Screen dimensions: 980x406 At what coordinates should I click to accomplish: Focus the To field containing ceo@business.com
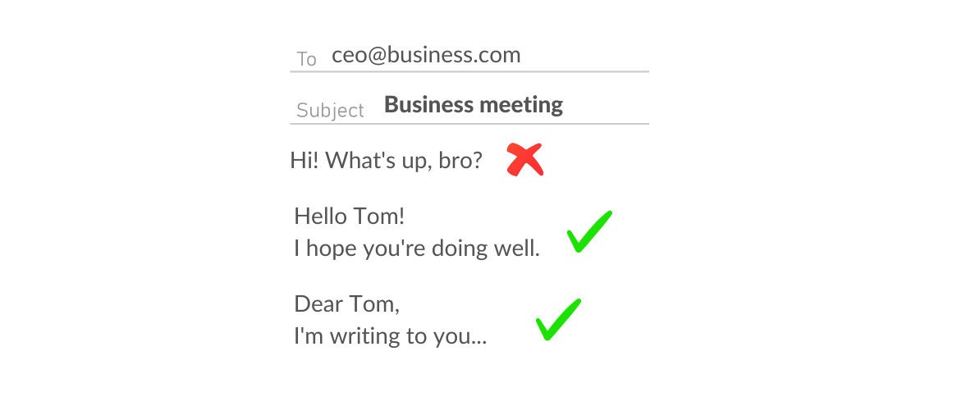pyautogui.click(x=426, y=56)
